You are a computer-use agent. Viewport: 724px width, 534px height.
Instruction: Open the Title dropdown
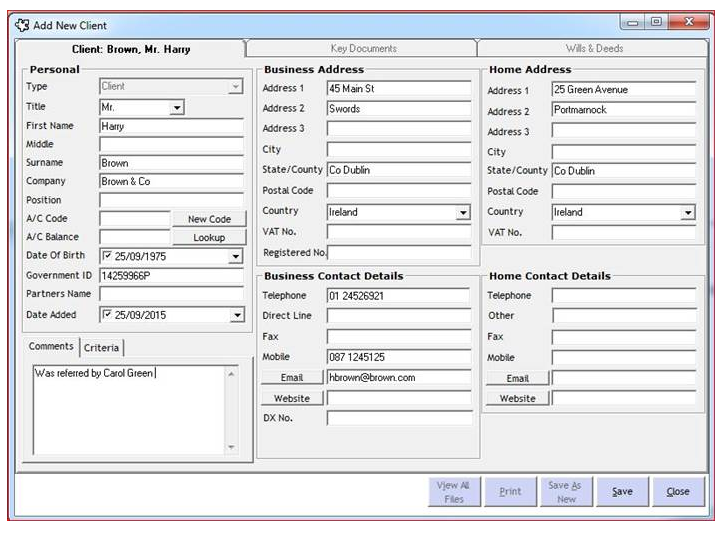click(176, 108)
